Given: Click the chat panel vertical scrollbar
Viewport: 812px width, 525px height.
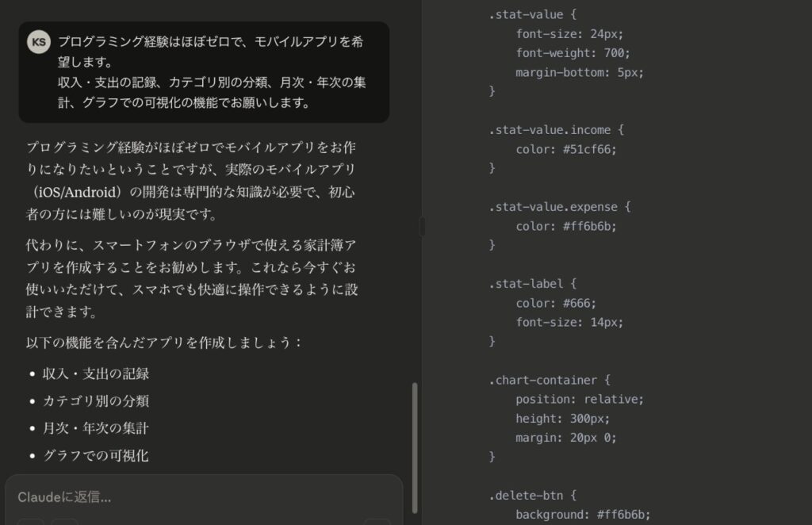Looking at the screenshot, I should pos(414,447).
